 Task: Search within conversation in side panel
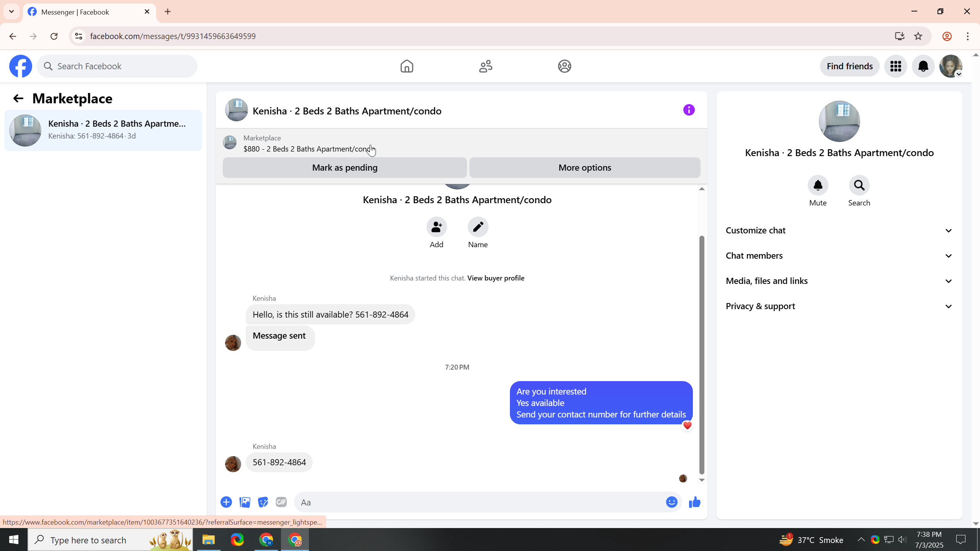pos(859,186)
